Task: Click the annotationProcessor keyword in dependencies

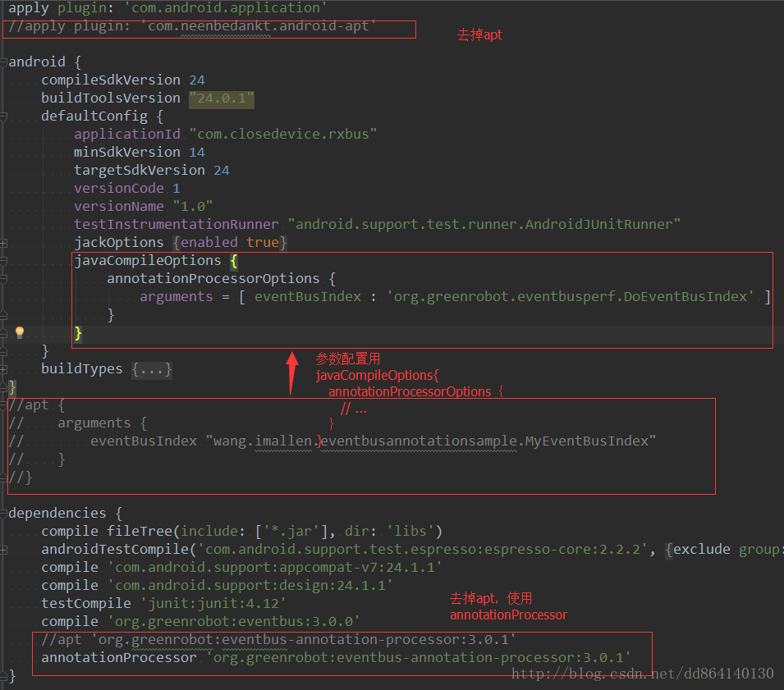Action: [x=119, y=658]
